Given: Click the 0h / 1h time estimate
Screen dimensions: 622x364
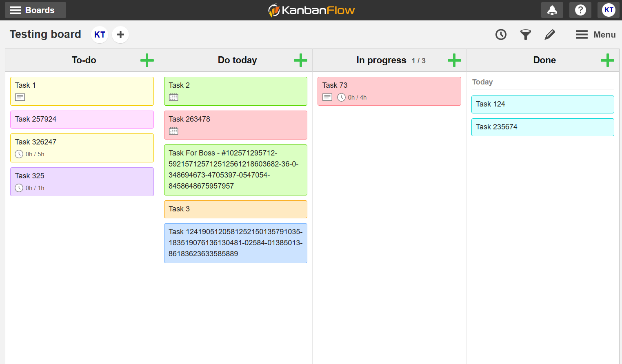Looking at the screenshot, I should point(35,188).
